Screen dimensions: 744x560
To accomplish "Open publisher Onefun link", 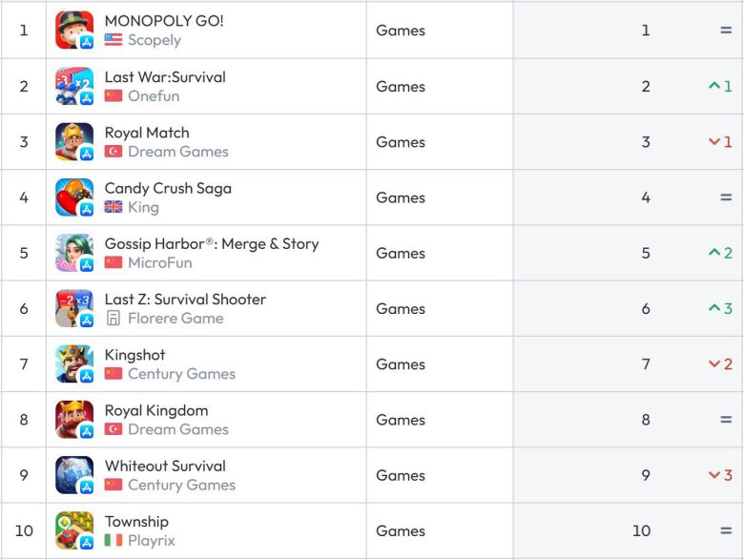I will (154, 95).
